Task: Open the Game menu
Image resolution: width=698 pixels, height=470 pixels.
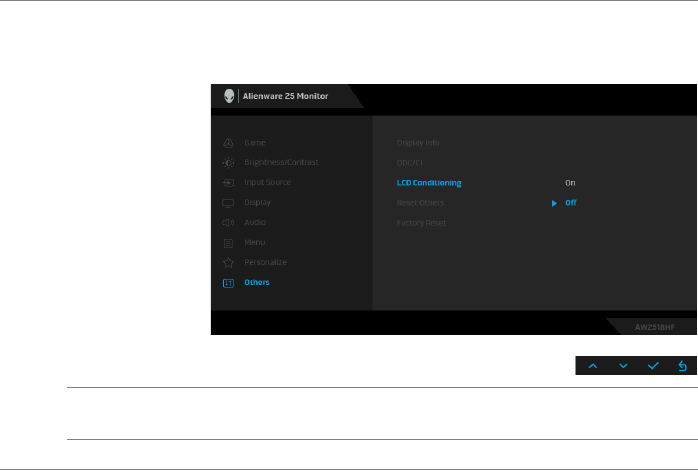Action: pyautogui.click(x=255, y=143)
